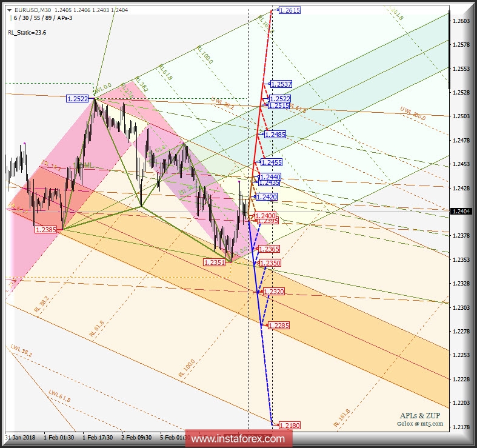This screenshot has height=448, width=477.
Task: Select the 1.2420 price label
Action: [x=267, y=197]
